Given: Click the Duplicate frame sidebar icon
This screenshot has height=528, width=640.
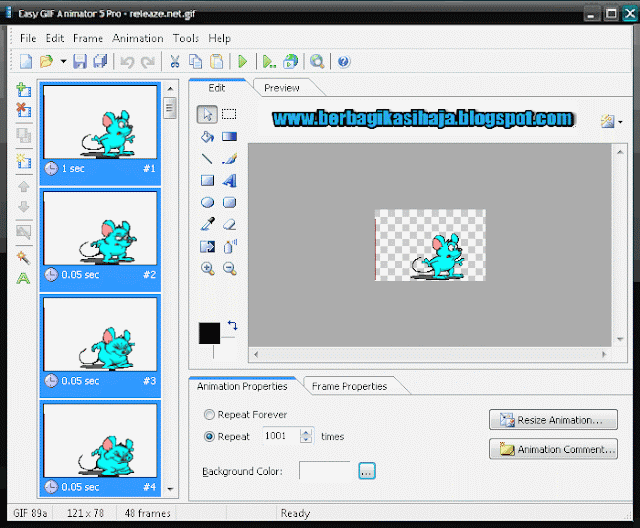Looking at the screenshot, I should pyautogui.click(x=24, y=135).
